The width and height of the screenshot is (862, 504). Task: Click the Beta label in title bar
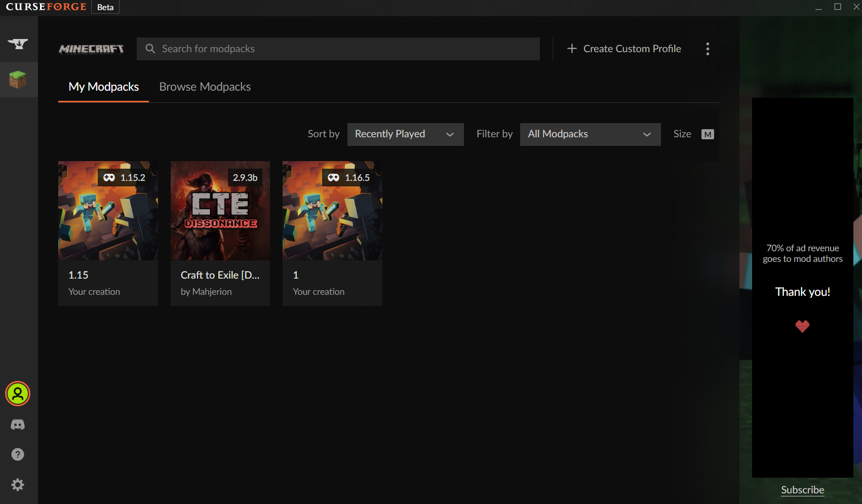pos(105,7)
